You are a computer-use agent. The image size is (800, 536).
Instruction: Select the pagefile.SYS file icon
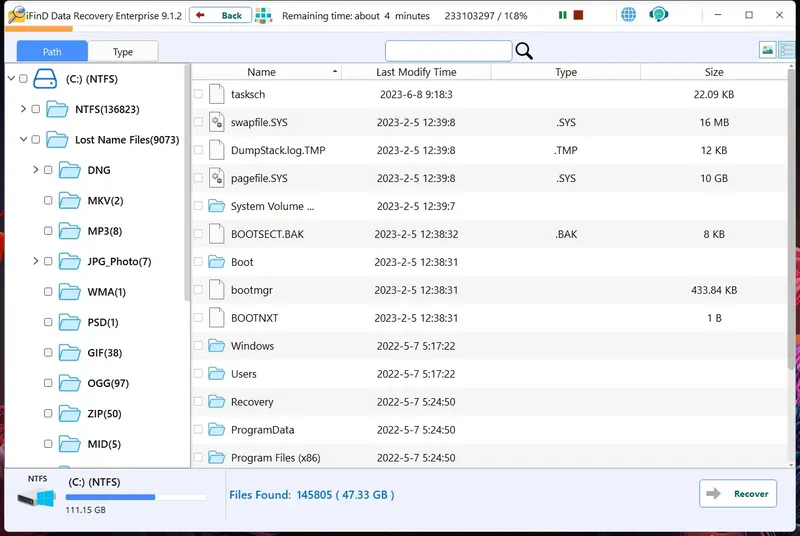217,178
